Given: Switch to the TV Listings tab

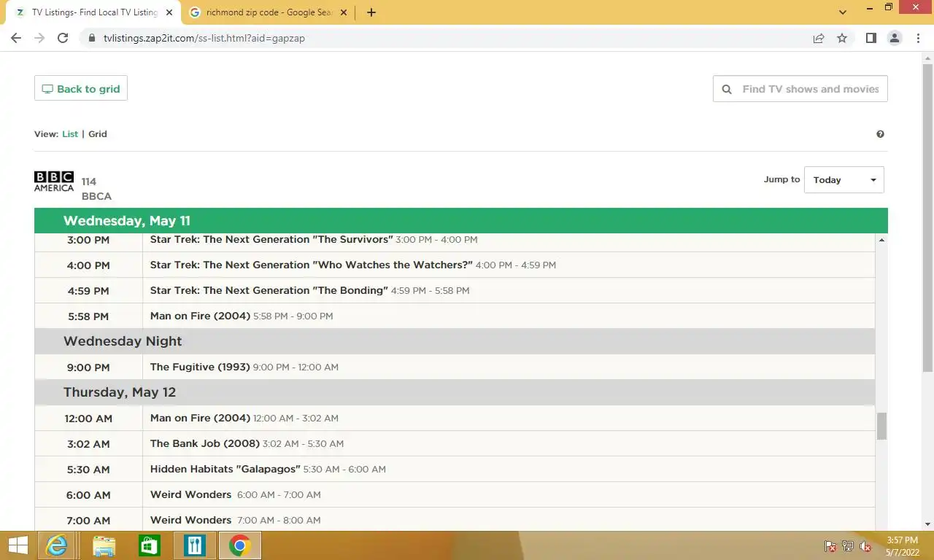Looking at the screenshot, I should pyautogui.click(x=93, y=12).
